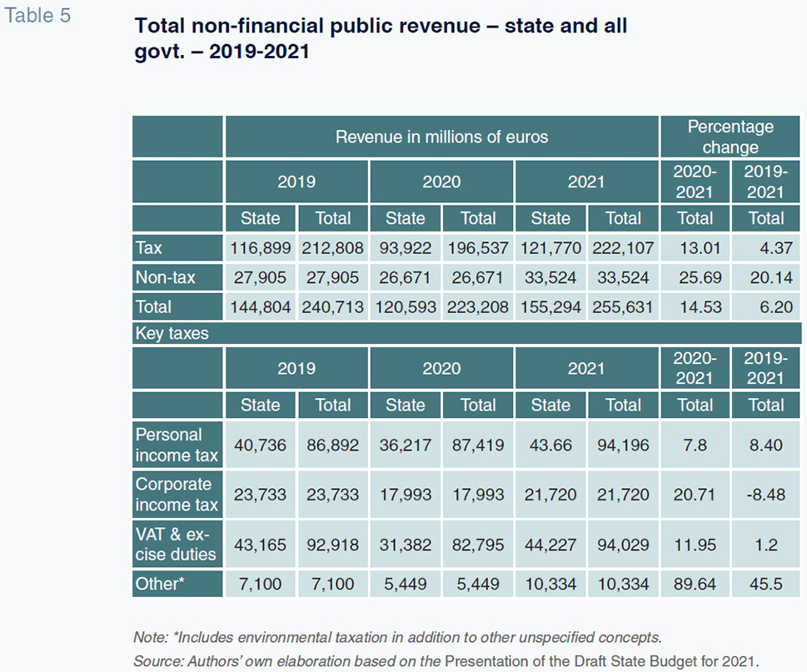Click the 'Source: Authors' own elaboration' line

coord(446,661)
